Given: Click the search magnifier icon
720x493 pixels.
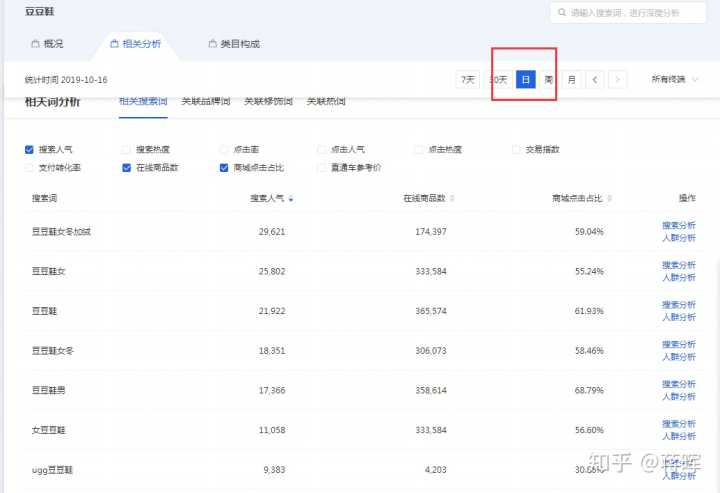Looking at the screenshot, I should [x=561, y=13].
